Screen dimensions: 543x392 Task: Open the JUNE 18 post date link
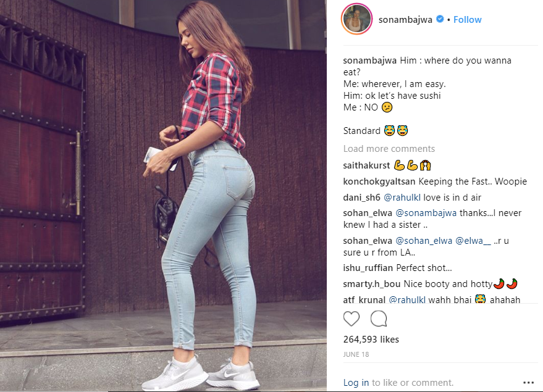tap(356, 354)
